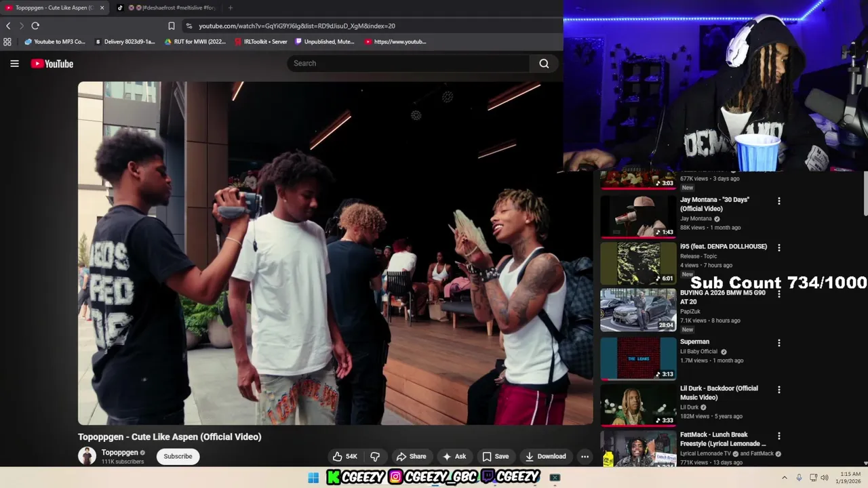Open the apps grid icon in bookmarks bar
Image resolution: width=868 pixels, height=488 pixels.
[7, 41]
